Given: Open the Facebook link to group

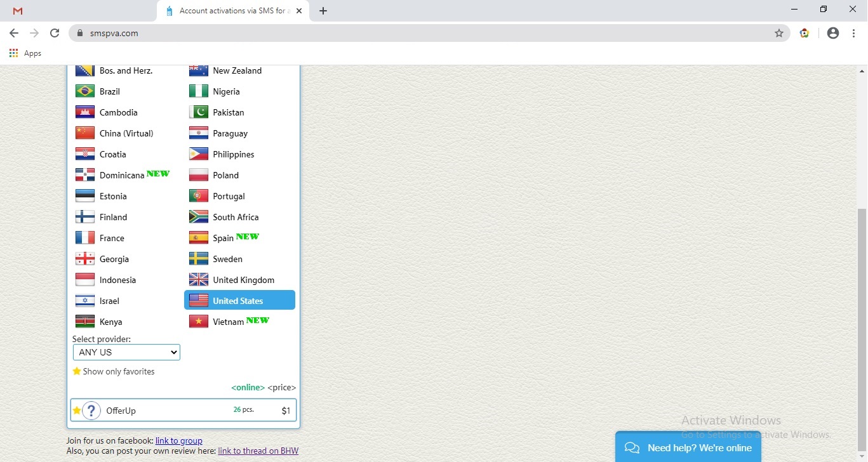Looking at the screenshot, I should 179,440.
